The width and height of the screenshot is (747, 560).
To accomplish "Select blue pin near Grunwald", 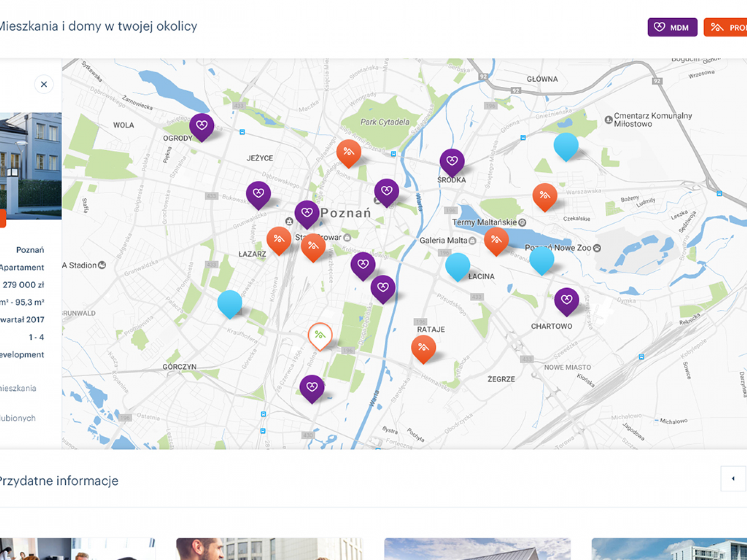I will coord(230,304).
